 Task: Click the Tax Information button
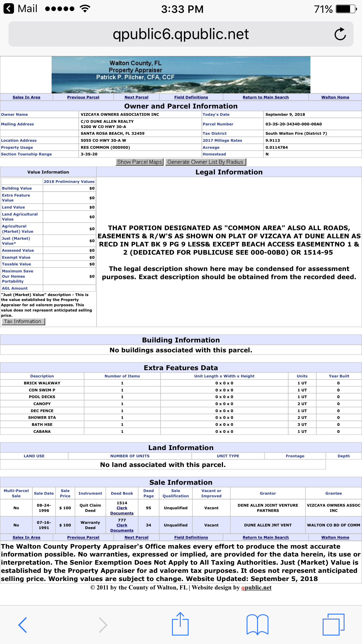point(23,321)
